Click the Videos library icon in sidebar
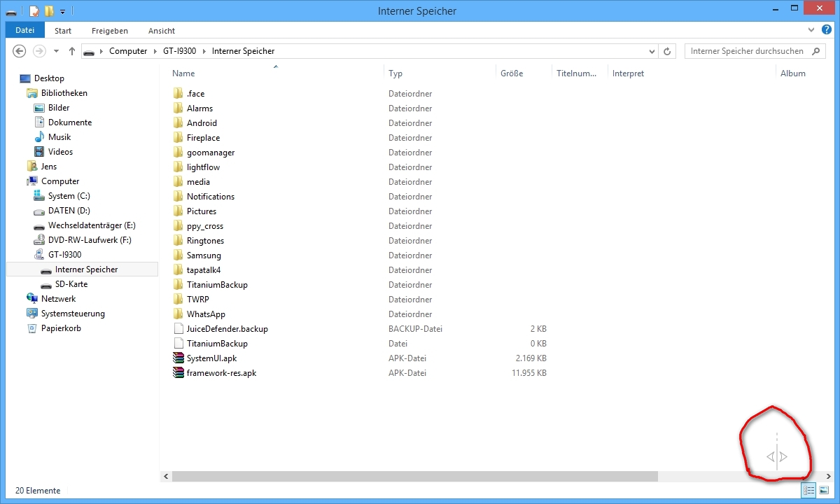The height and width of the screenshot is (504, 840). point(40,152)
